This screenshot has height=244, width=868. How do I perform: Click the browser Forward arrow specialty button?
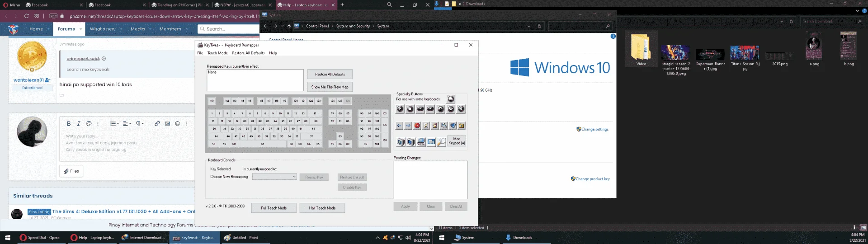pos(408,126)
